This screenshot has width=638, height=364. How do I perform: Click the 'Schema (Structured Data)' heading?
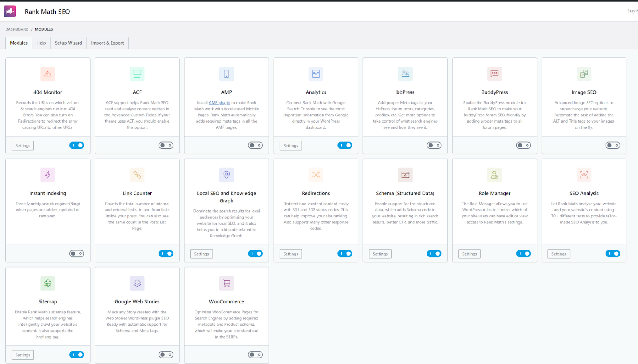405,193
